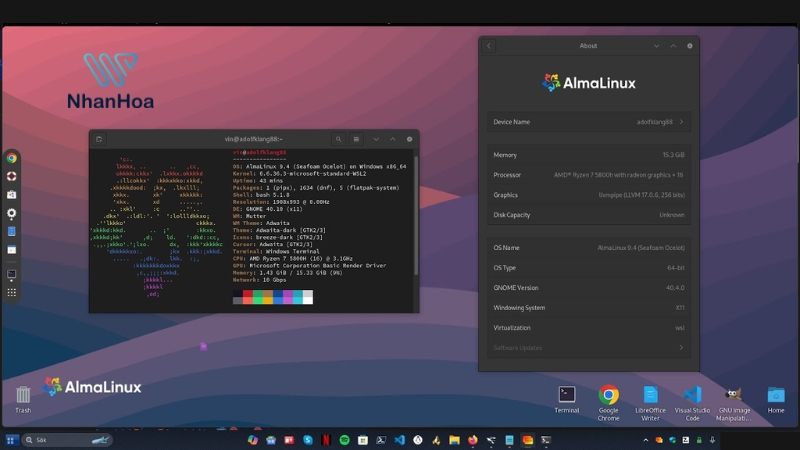Image resolution: width=800 pixels, height=450 pixels.
Task: Open Netflix from the Windows taskbar
Action: (326, 440)
